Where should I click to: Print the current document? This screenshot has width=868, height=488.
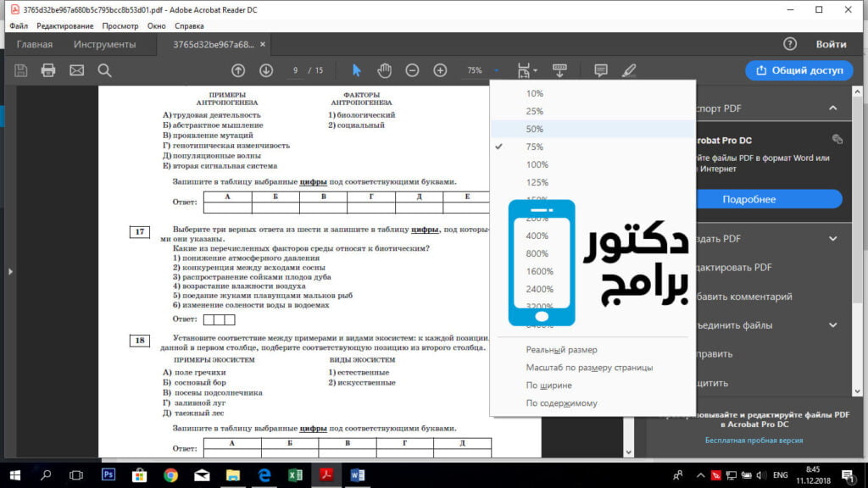coord(48,70)
